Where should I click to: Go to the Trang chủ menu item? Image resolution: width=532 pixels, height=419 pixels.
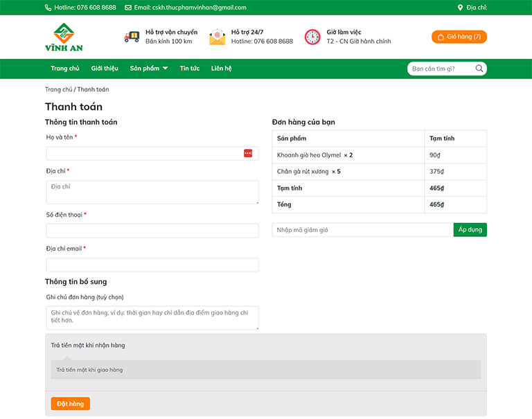65,68
